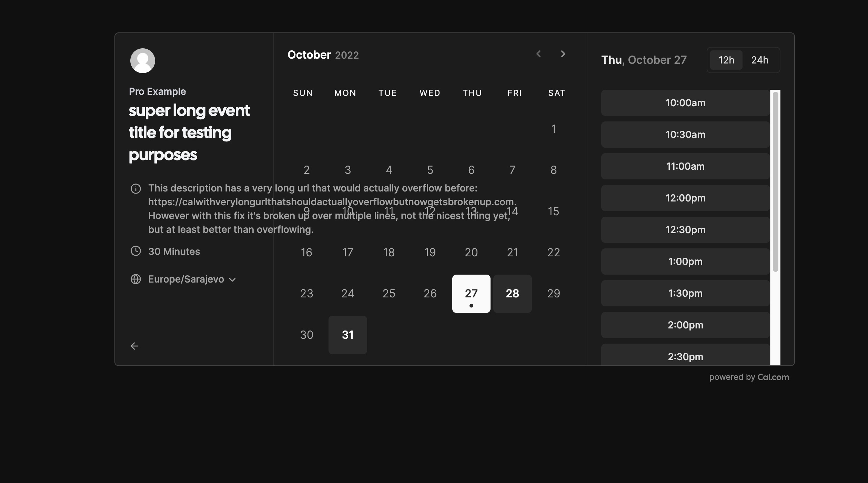Click the back arrow icon
This screenshot has width=868, height=483.
point(134,346)
